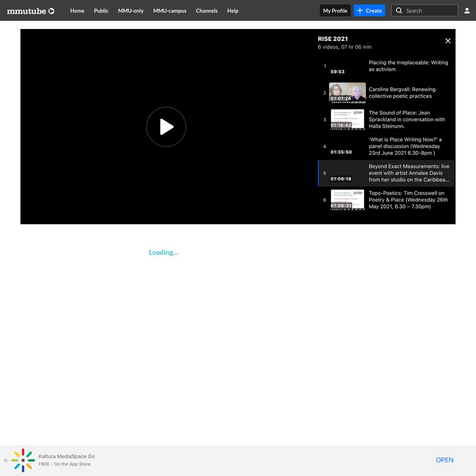476x476 pixels.
Task: Open 'What is Place Writing Now?' panel discussion
Action: (405, 146)
